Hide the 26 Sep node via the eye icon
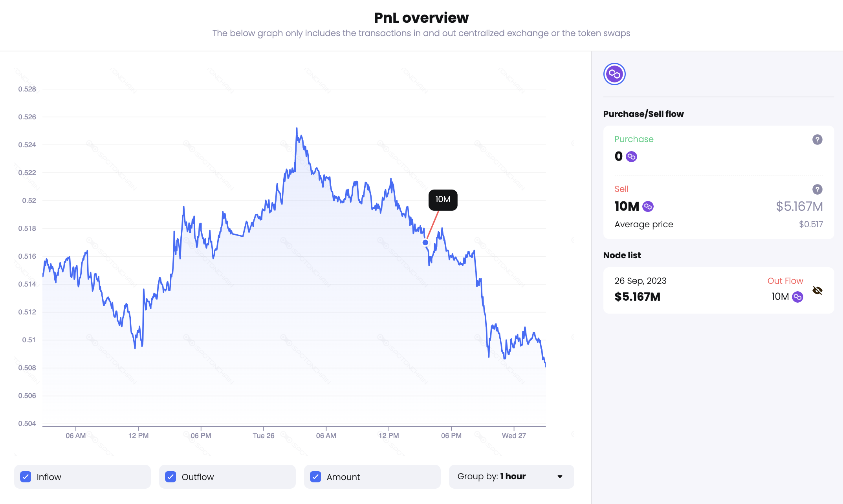 (x=817, y=290)
